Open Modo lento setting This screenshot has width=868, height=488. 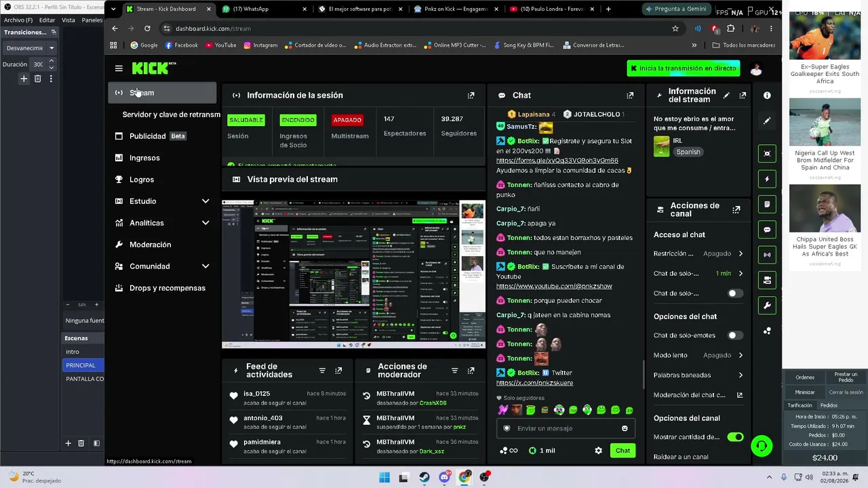(x=698, y=355)
